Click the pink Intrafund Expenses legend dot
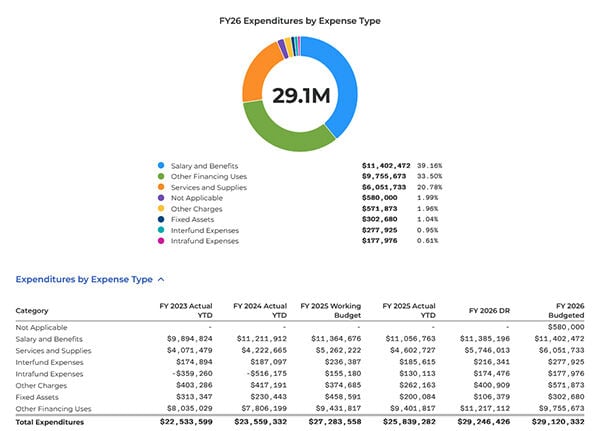The width and height of the screenshot is (600, 431). tap(161, 243)
